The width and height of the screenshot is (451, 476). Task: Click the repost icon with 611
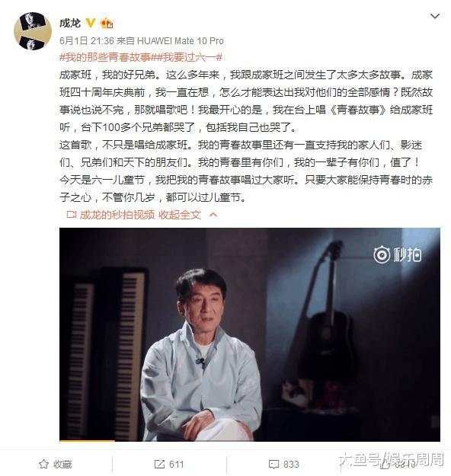point(169,464)
